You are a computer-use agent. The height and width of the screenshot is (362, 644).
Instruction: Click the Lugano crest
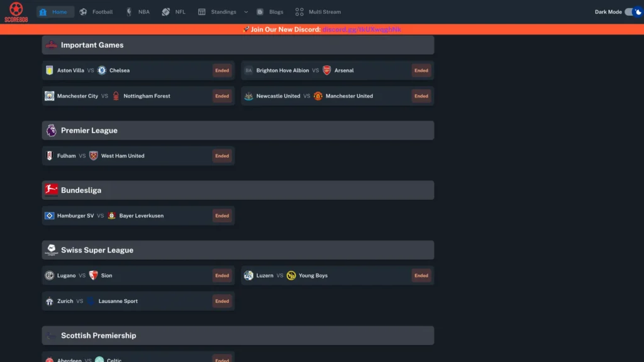[49, 275]
